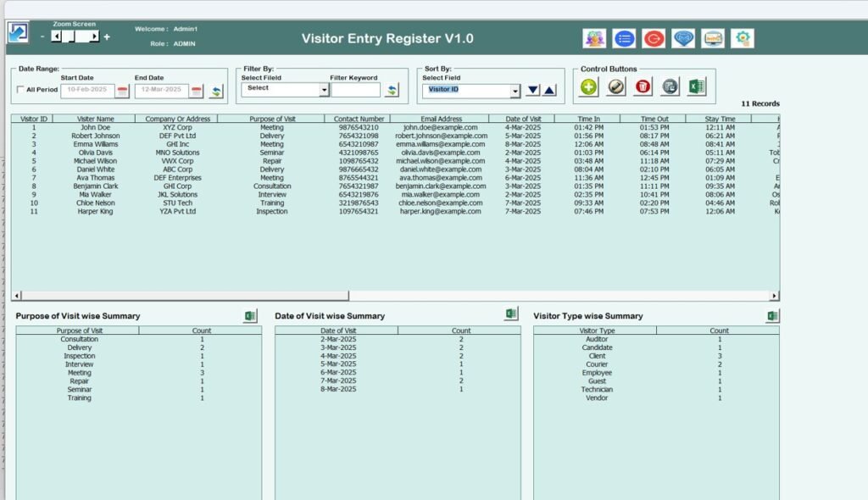This screenshot has width=868, height=500.
Task: Enable the All Period checkbox
Action: tap(20, 89)
